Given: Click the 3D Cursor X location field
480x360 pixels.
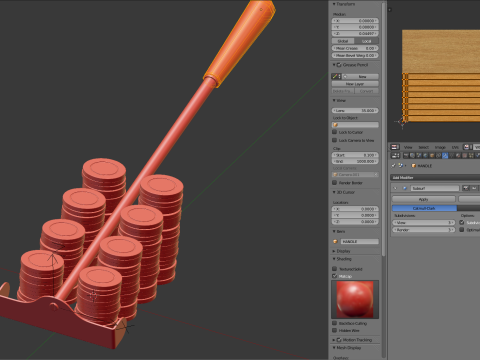Looking at the screenshot, I should pos(355,209).
